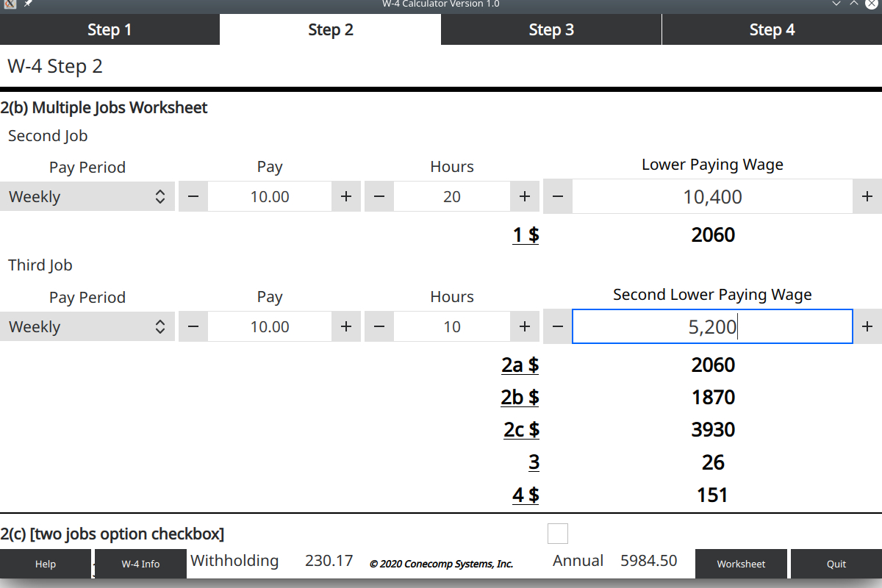This screenshot has width=882, height=588.
Task: Go to the Step 4 tab
Action: click(x=772, y=30)
